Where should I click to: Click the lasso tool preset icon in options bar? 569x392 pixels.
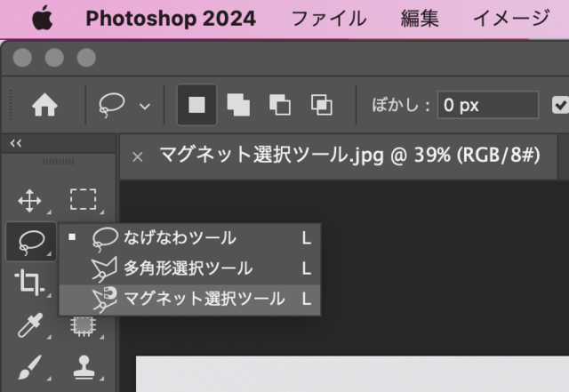point(111,105)
